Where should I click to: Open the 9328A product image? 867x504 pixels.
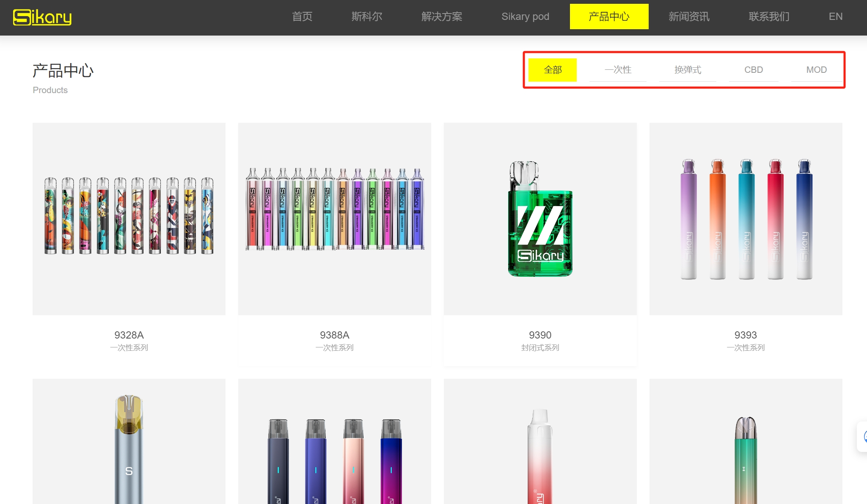pyautogui.click(x=129, y=219)
